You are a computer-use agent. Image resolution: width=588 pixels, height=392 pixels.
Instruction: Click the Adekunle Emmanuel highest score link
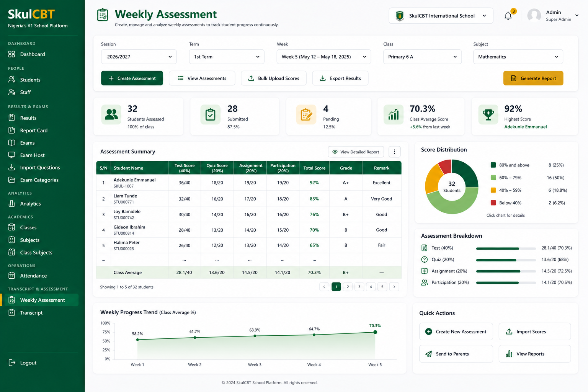click(x=526, y=127)
